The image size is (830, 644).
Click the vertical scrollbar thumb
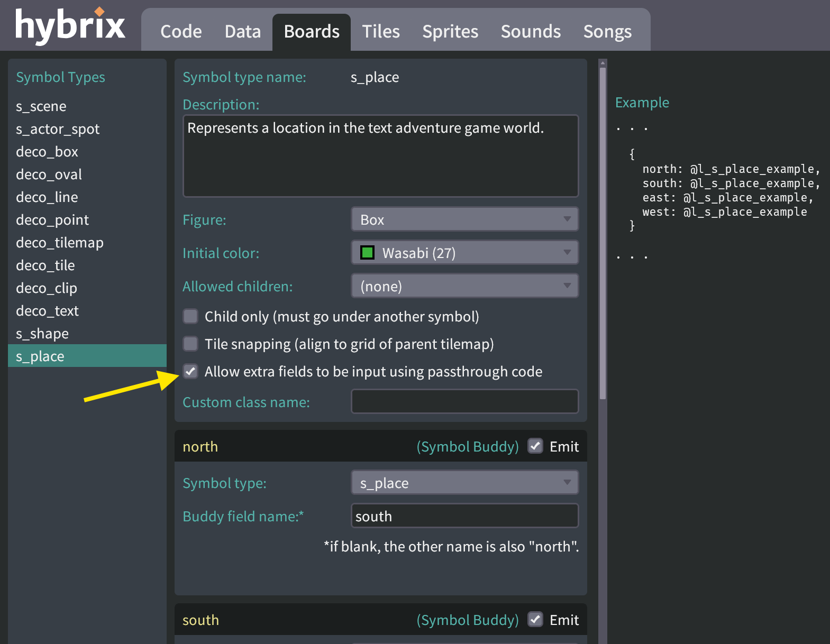pos(603,233)
